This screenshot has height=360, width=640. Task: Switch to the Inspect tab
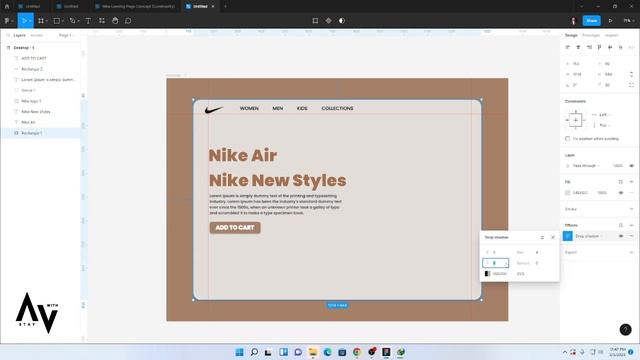pyautogui.click(x=611, y=36)
